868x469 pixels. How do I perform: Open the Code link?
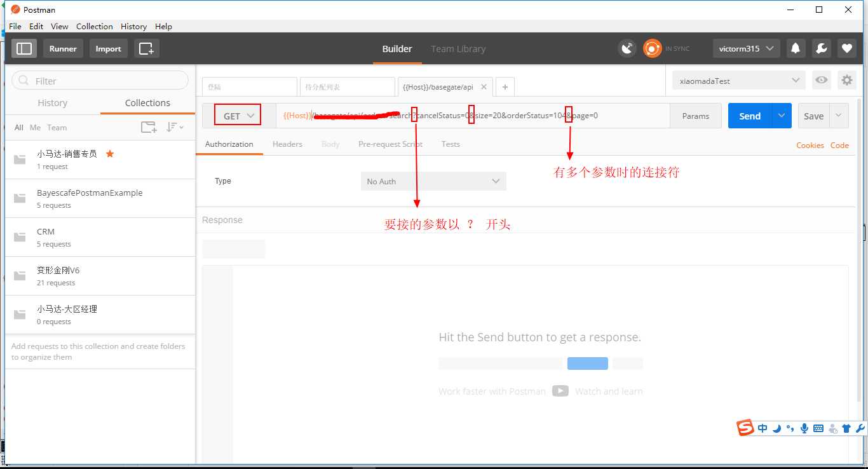[x=839, y=145]
